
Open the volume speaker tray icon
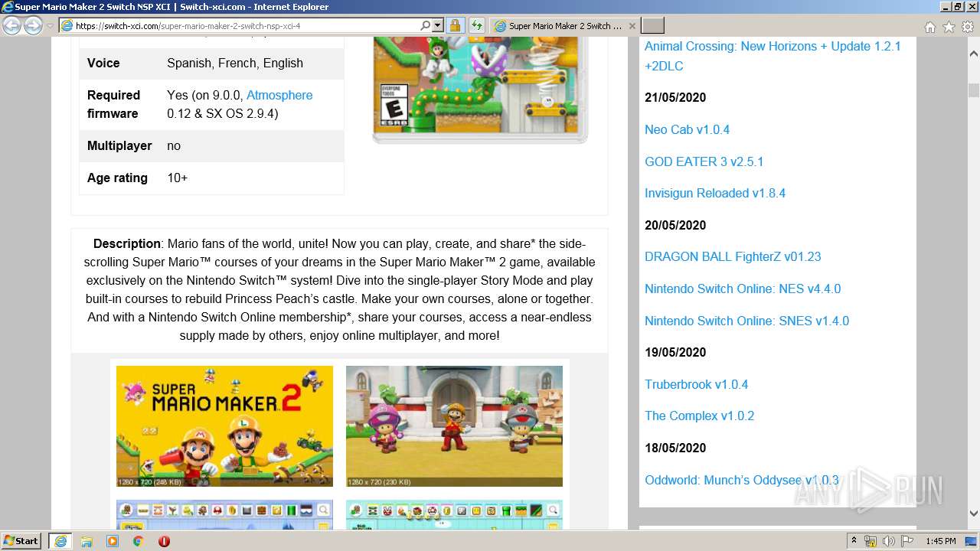click(x=889, y=541)
